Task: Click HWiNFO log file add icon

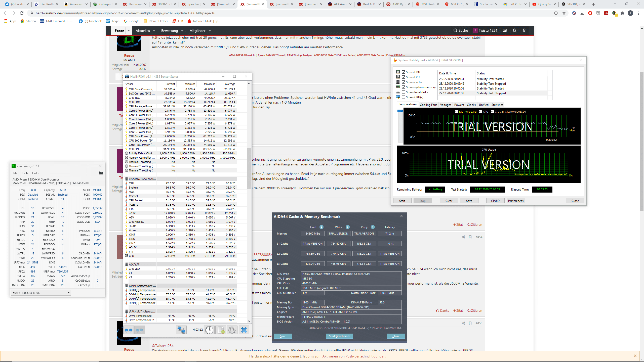Action: (x=221, y=330)
